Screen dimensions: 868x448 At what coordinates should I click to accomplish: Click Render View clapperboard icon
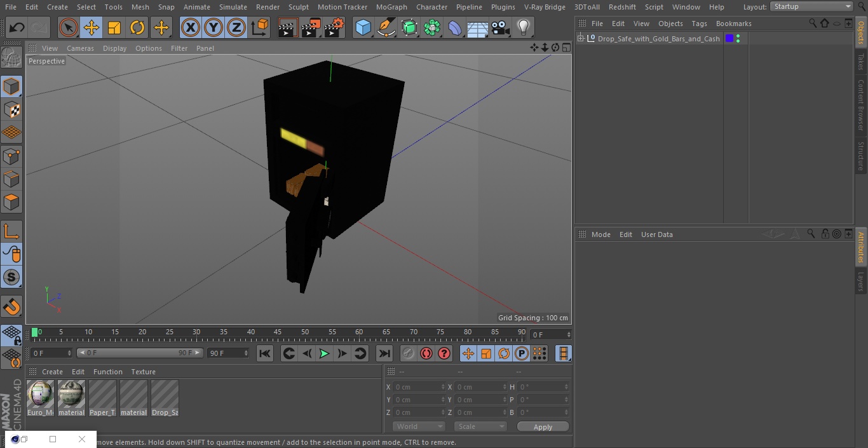coord(288,27)
